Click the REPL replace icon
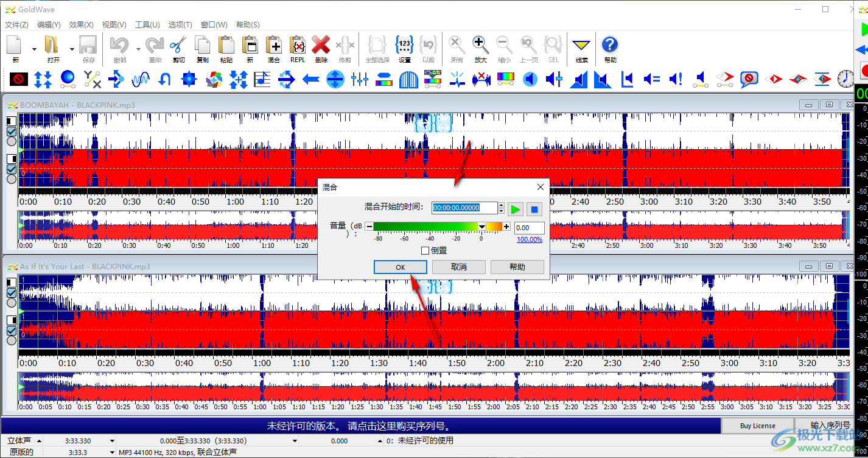This screenshot has width=868, height=458. coord(298,46)
